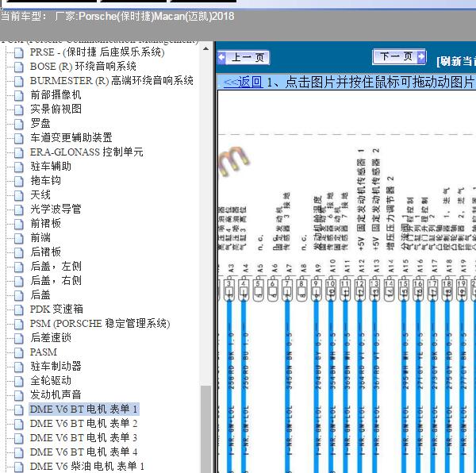Click the current vehicle model text Porsche Macan 2018
Screen dimensions: 476x473
click(x=117, y=16)
